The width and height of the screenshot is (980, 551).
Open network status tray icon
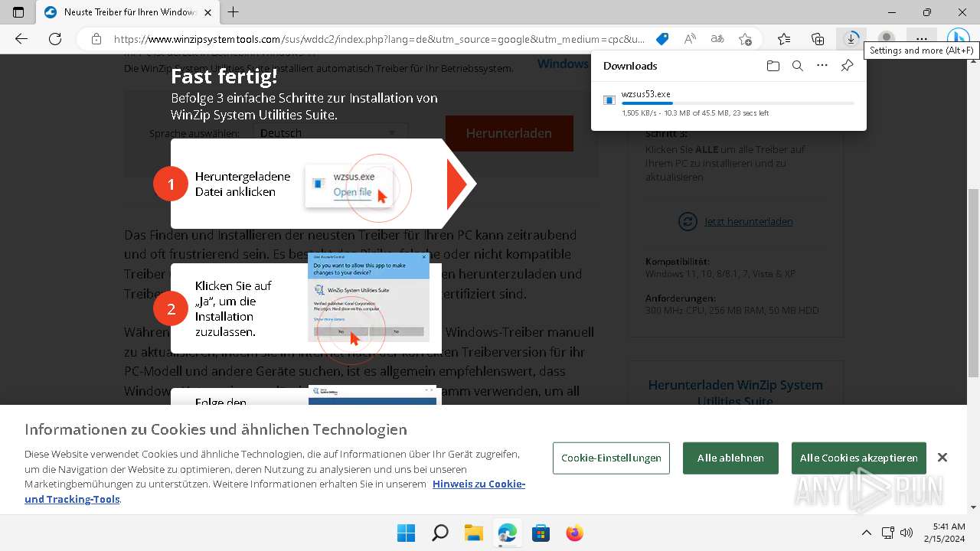[x=888, y=533]
